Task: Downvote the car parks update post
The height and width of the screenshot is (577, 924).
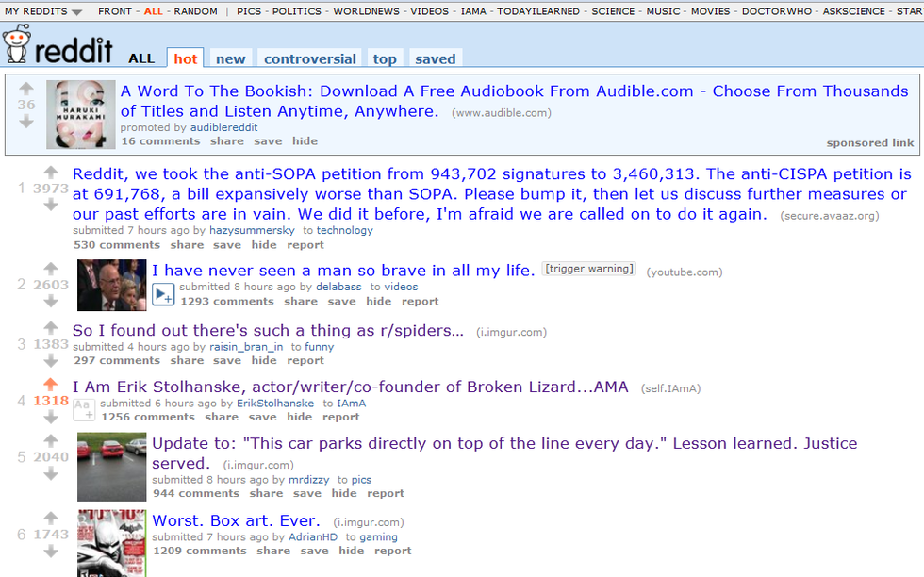Action: tap(51, 473)
